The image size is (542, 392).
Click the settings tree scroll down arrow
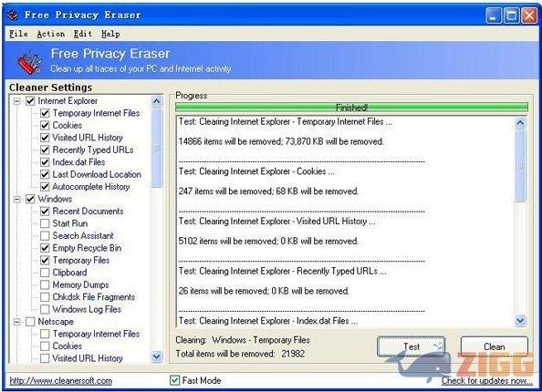[157, 356]
